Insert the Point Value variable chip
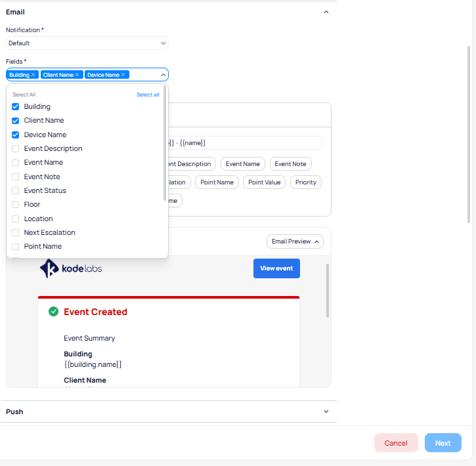The height and width of the screenshot is (466, 476). (264, 182)
